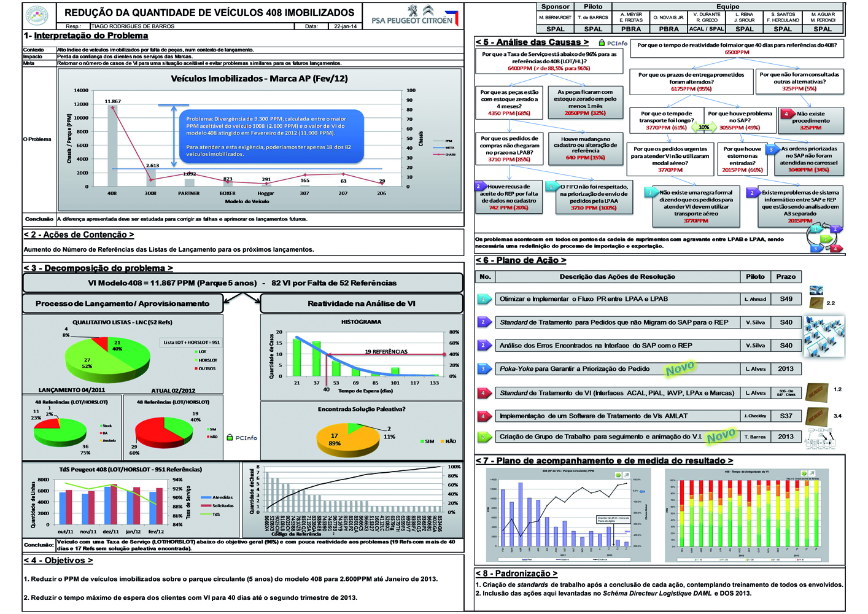The width and height of the screenshot is (868, 614).
Task: Click green badge 5 on Criação de Grupo row
Action: [484, 437]
